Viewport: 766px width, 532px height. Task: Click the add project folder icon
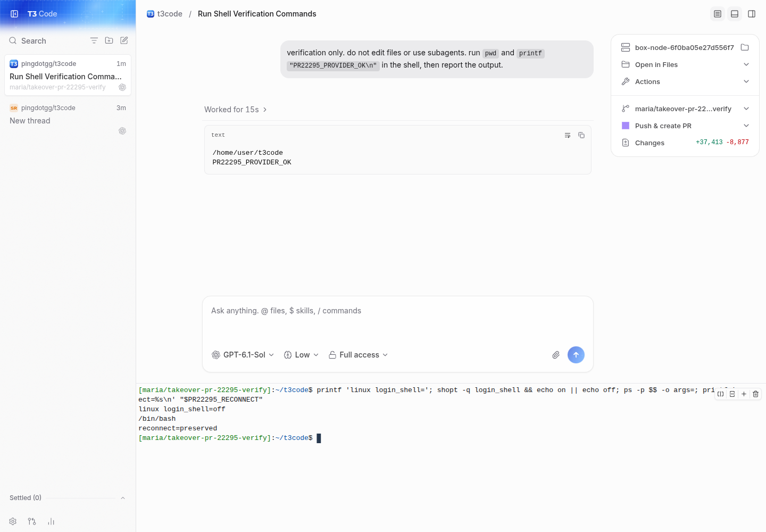tap(109, 40)
